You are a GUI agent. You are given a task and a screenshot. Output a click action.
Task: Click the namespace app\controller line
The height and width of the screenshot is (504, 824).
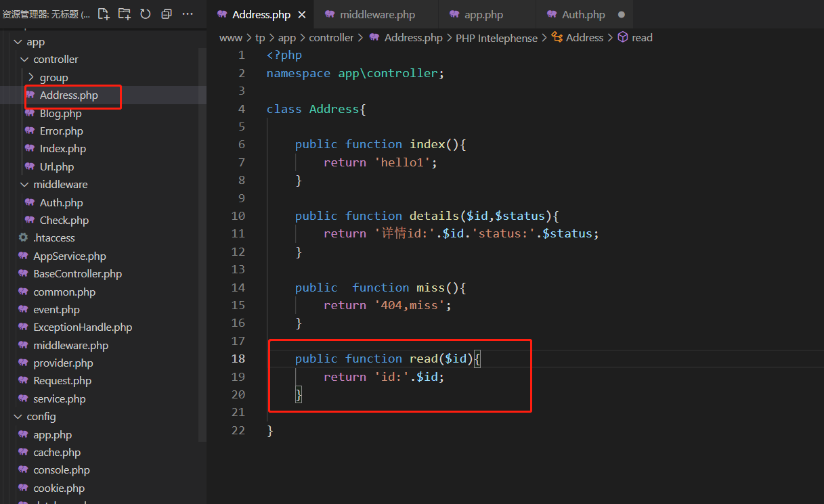(355, 73)
